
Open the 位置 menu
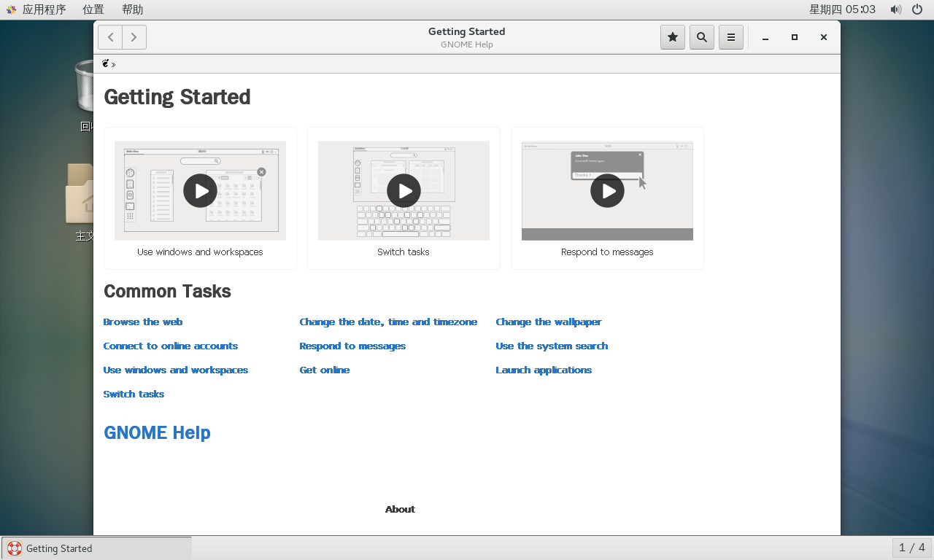[x=93, y=9]
